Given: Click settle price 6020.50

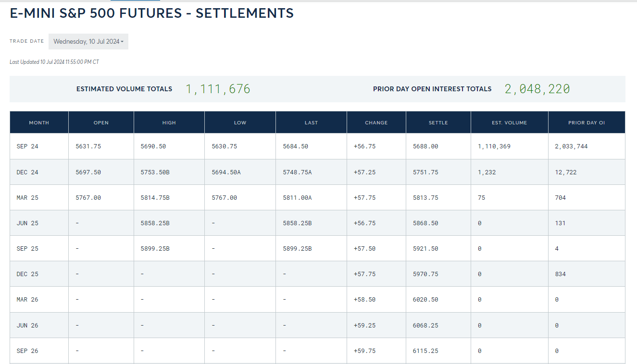Looking at the screenshot, I should tap(425, 299).
